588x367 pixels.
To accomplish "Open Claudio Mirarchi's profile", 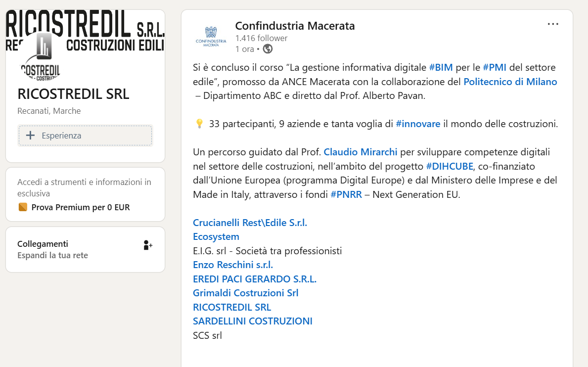I will [360, 152].
